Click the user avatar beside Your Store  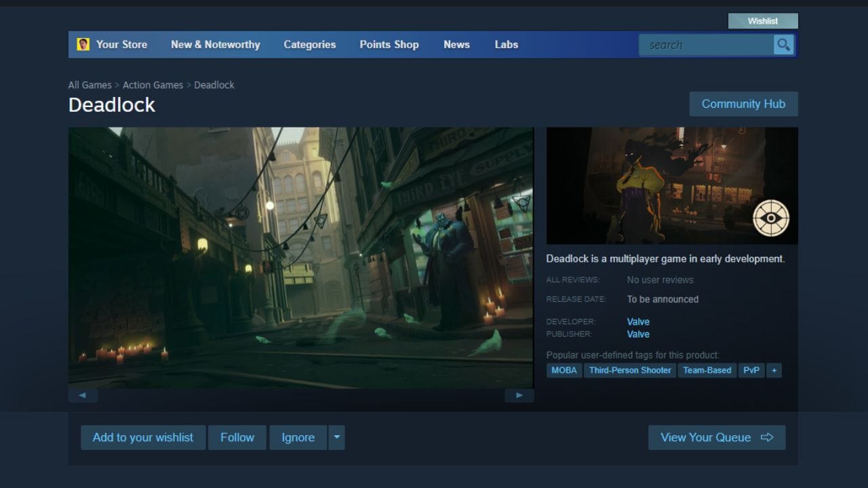(x=83, y=44)
